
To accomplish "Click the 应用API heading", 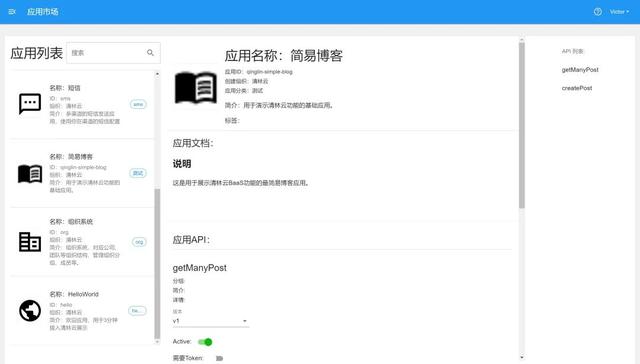I will pyautogui.click(x=191, y=240).
